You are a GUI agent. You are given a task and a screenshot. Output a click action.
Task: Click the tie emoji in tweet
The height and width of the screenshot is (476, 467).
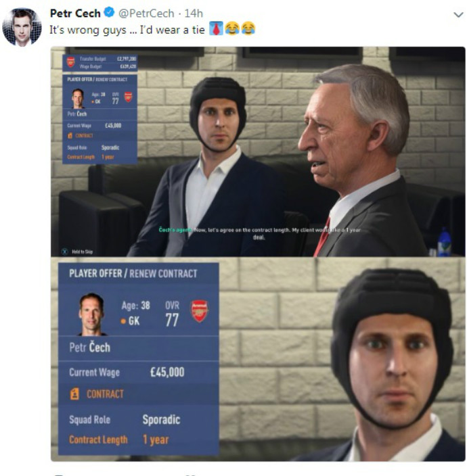click(x=216, y=28)
